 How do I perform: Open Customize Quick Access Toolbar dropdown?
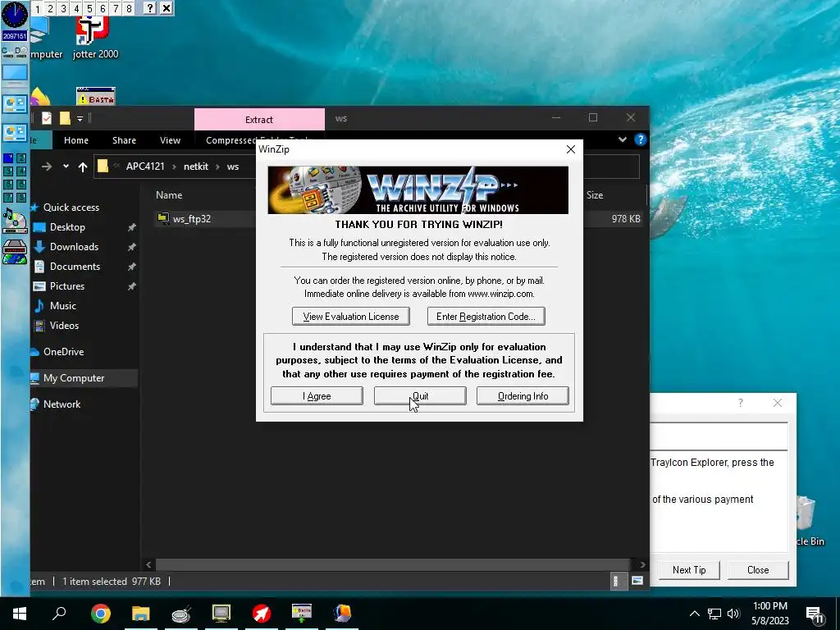(80, 119)
